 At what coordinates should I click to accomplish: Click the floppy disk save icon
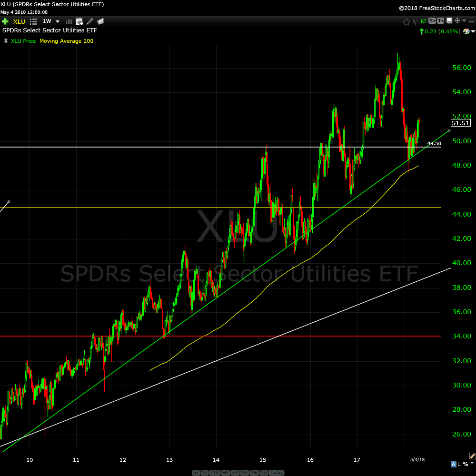pos(449,21)
